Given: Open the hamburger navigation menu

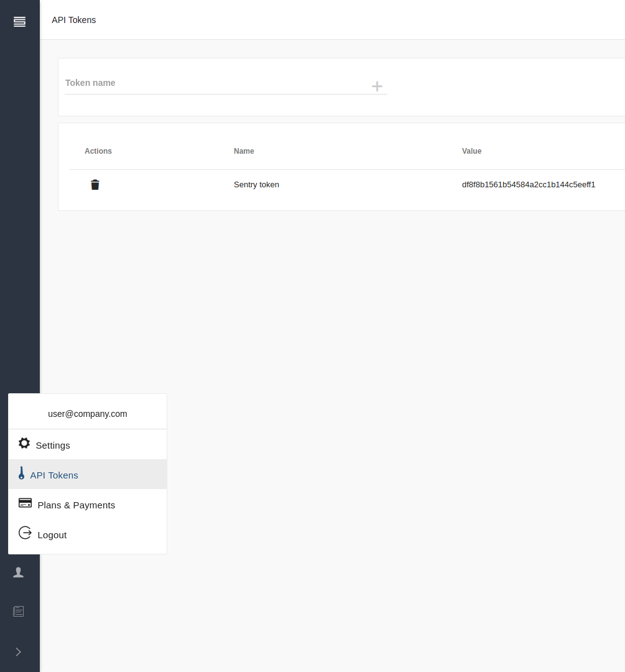Looking at the screenshot, I should pyautogui.click(x=19, y=21).
